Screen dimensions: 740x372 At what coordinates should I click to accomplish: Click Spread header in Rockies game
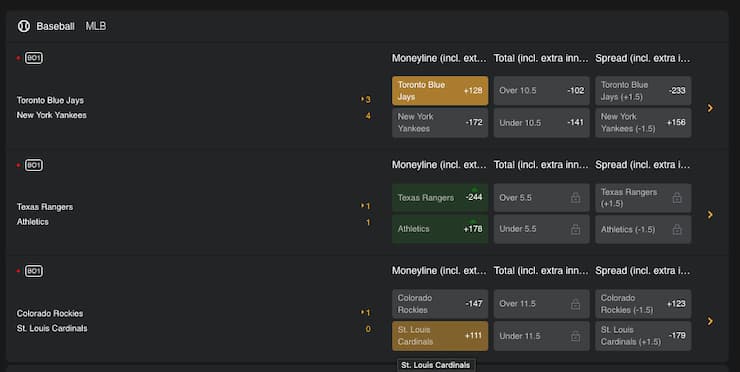[x=642, y=271]
